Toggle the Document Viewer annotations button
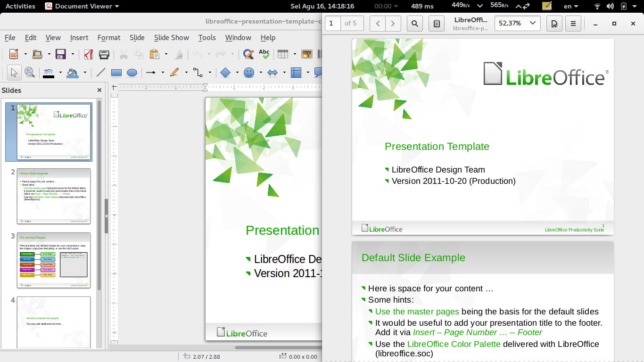This screenshot has height=362, width=644. click(x=437, y=23)
